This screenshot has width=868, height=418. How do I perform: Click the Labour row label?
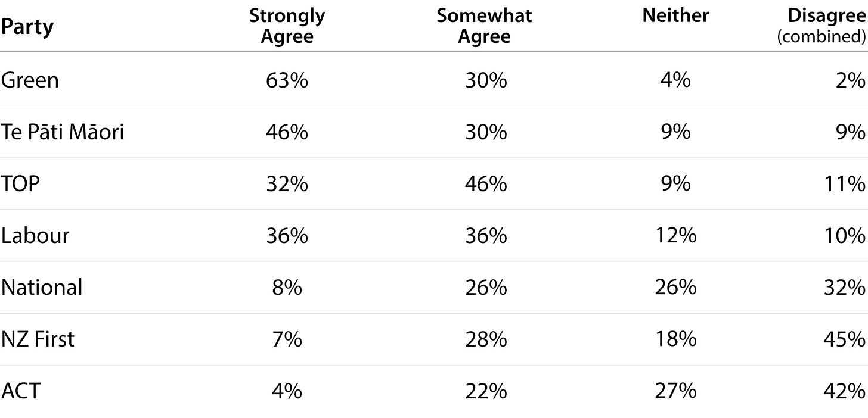[x=35, y=236]
